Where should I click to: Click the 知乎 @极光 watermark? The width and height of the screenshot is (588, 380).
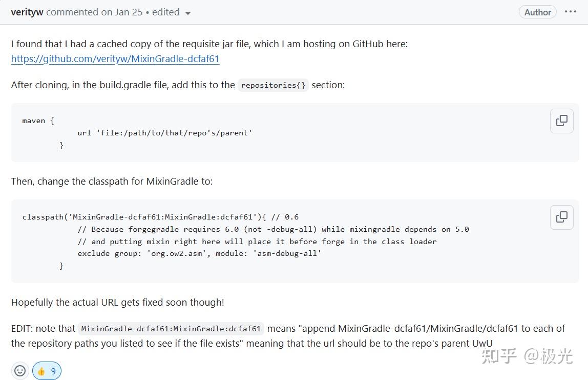[x=527, y=355]
